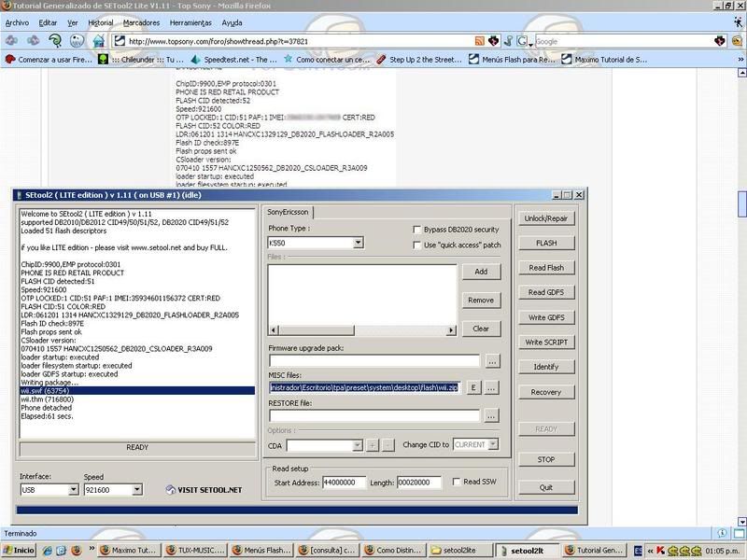
Task: Click VISIT SETOOL.NET link icon
Action: click(171, 489)
